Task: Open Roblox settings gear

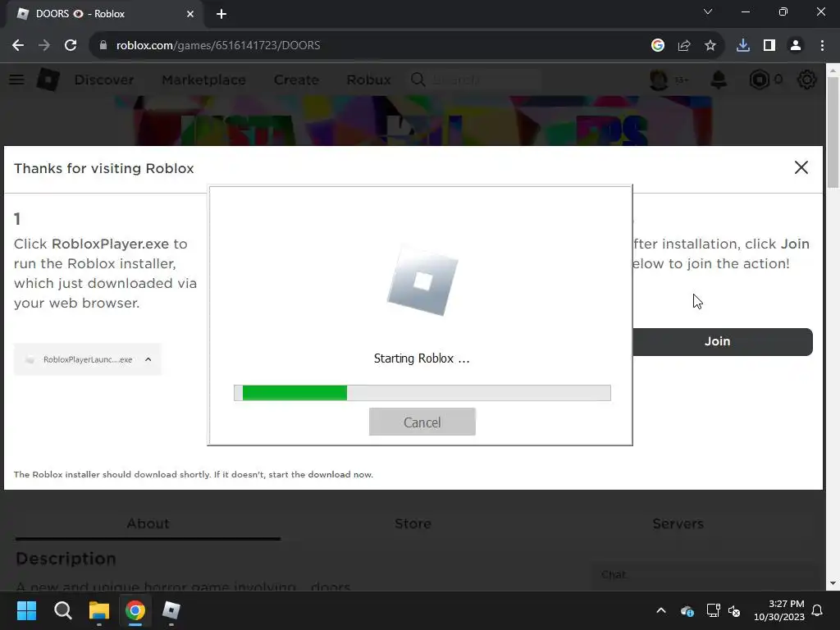Action: tap(806, 80)
